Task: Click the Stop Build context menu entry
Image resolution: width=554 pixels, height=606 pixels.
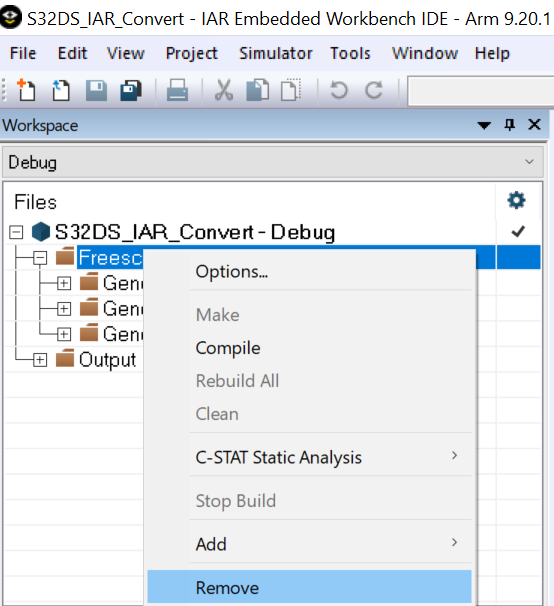Action: point(309,501)
